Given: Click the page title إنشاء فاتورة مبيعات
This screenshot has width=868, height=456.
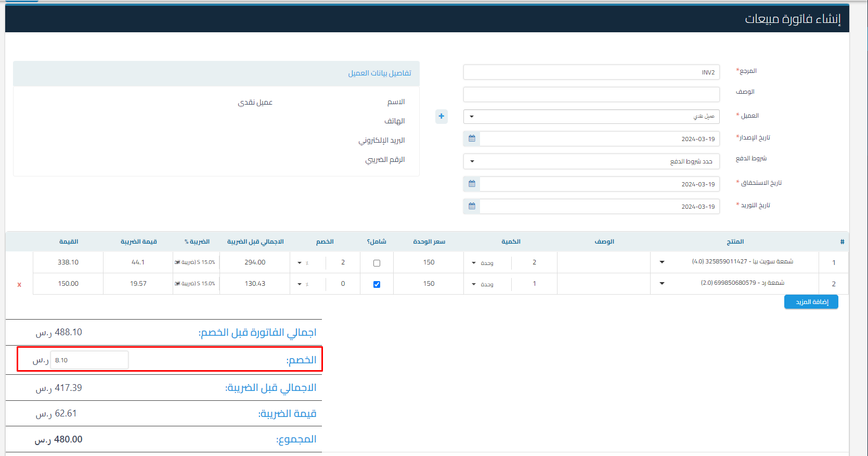Looking at the screenshot, I should click(793, 19).
